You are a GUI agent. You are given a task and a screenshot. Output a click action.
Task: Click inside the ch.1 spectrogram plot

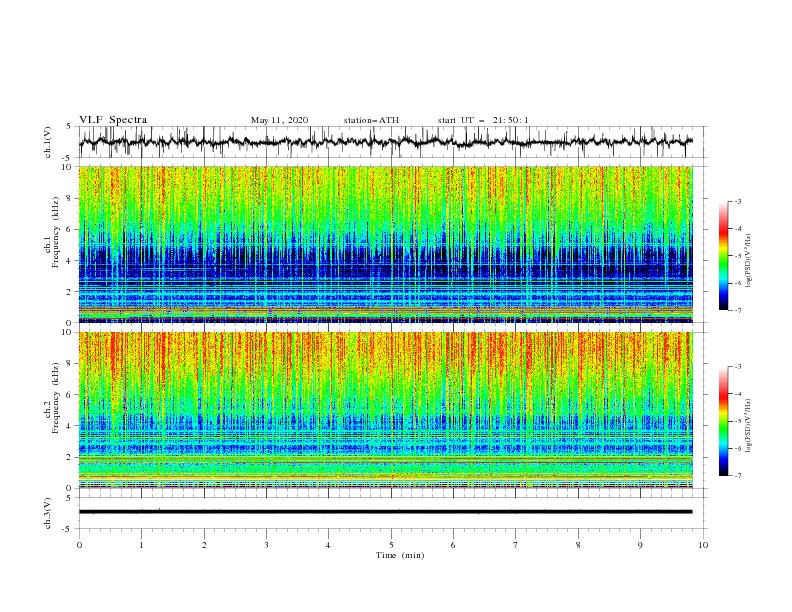(x=385, y=244)
